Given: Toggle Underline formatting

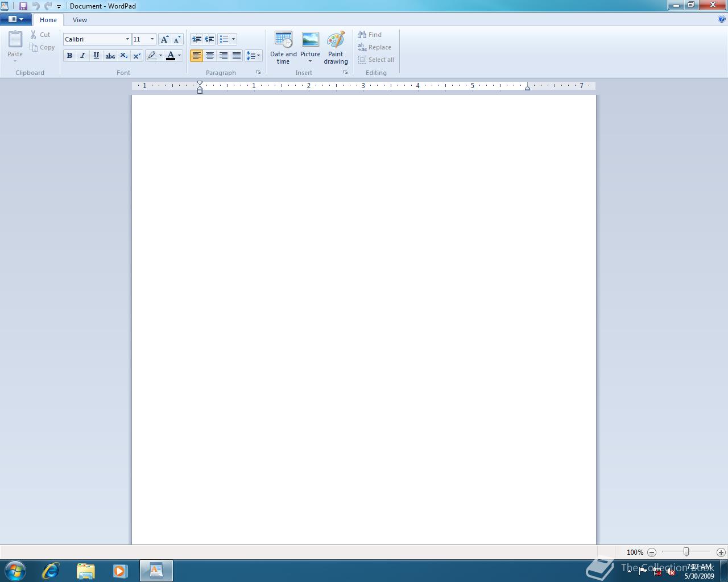Looking at the screenshot, I should pyautogui.click(x=96, y=55).
